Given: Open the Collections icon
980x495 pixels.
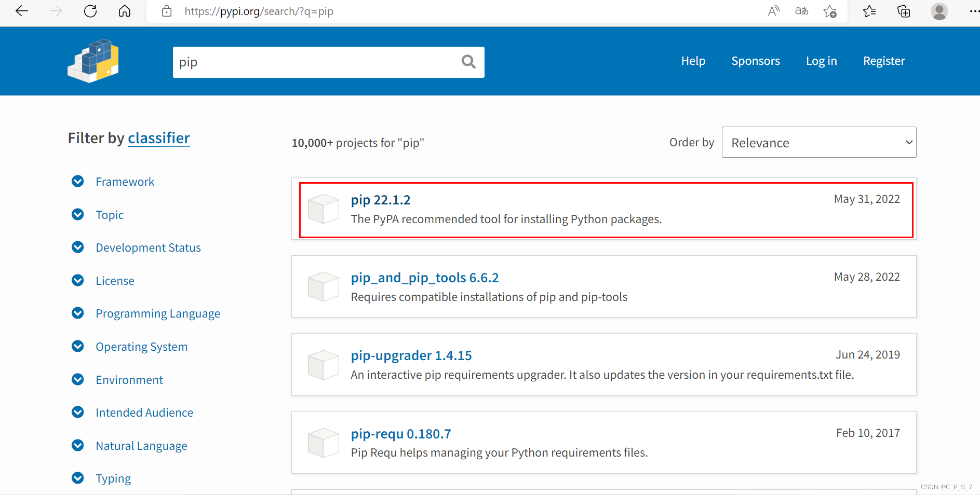Looking at the screenshot, I should tap(904, 11).
